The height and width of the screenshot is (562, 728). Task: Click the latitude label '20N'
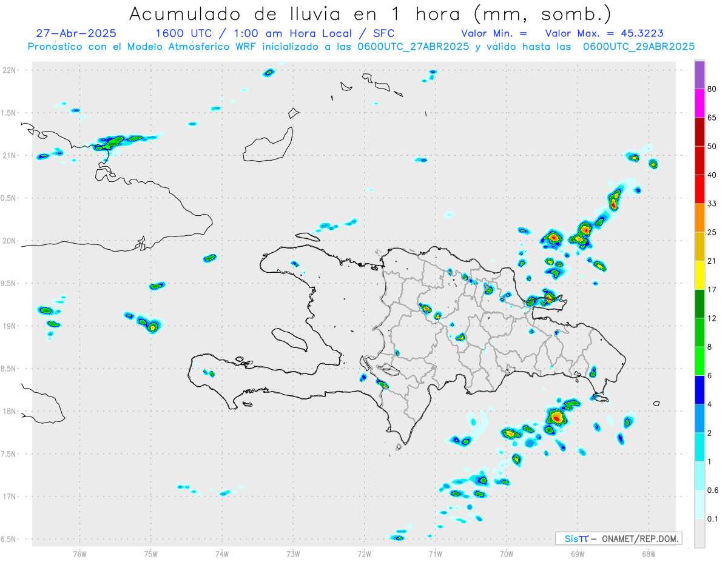10,241
